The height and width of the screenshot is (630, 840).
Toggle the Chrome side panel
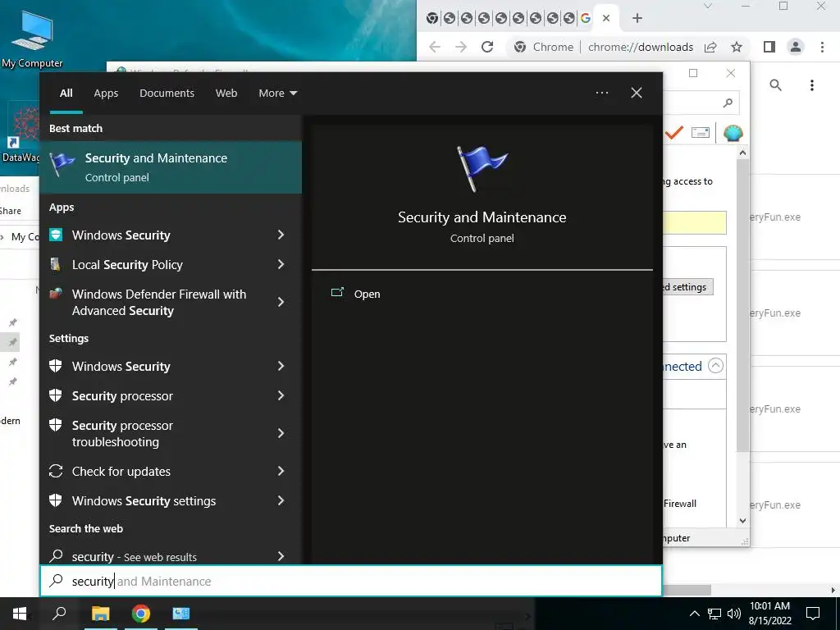[769, 47]
